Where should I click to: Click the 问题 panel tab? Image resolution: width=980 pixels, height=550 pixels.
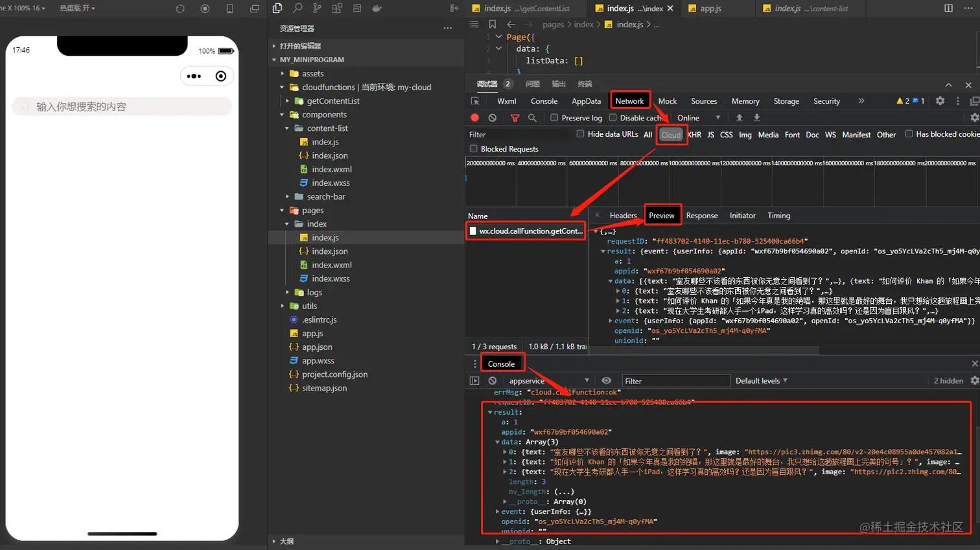[533, 84]
